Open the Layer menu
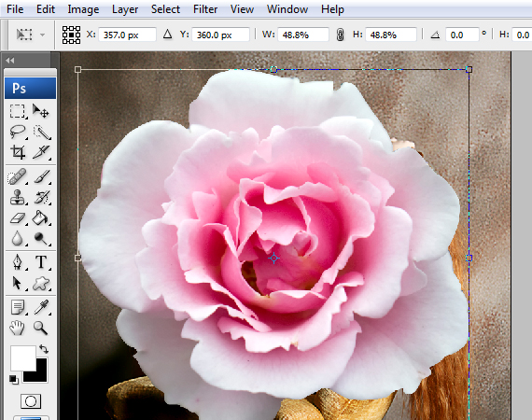The image size is (532, 420). click(125, 9)
